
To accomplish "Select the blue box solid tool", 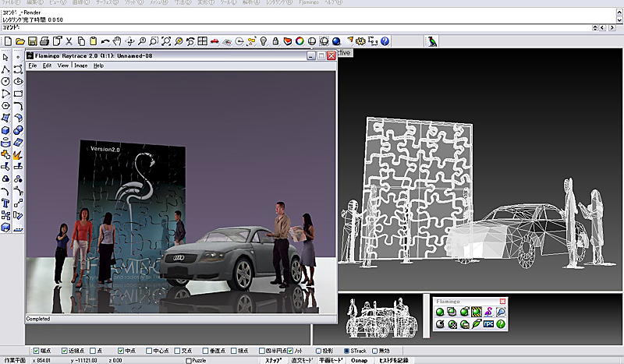I will 5,130.
